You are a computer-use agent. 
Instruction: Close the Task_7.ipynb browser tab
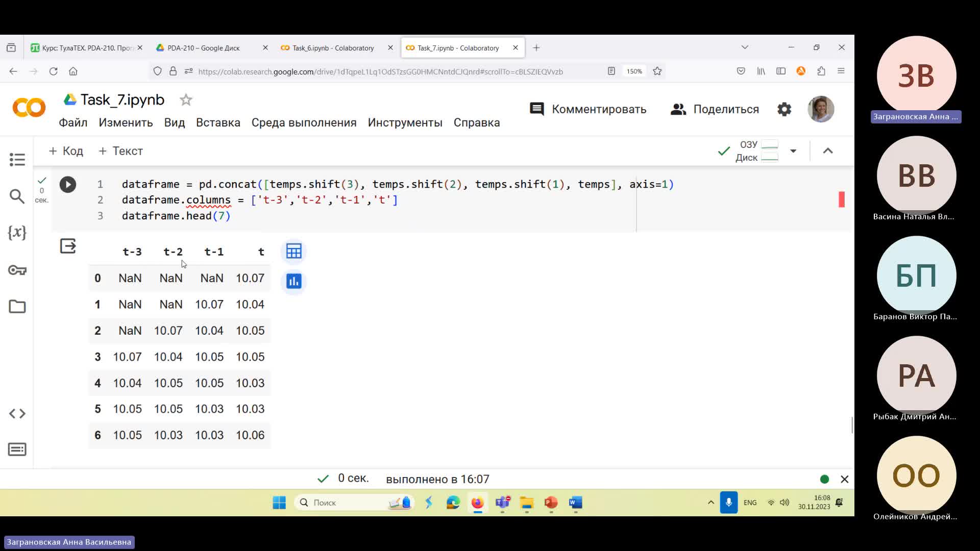[516, 47]
